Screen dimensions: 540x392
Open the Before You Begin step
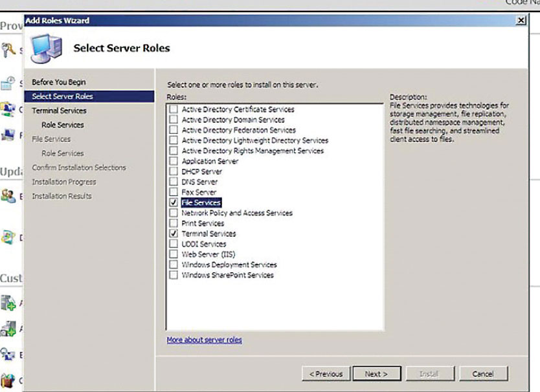pos(58,82)
